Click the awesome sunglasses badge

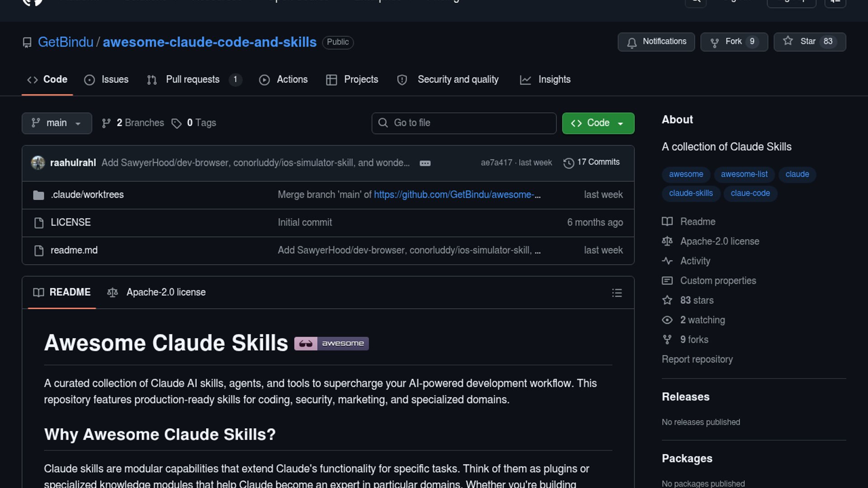[331, 343]
